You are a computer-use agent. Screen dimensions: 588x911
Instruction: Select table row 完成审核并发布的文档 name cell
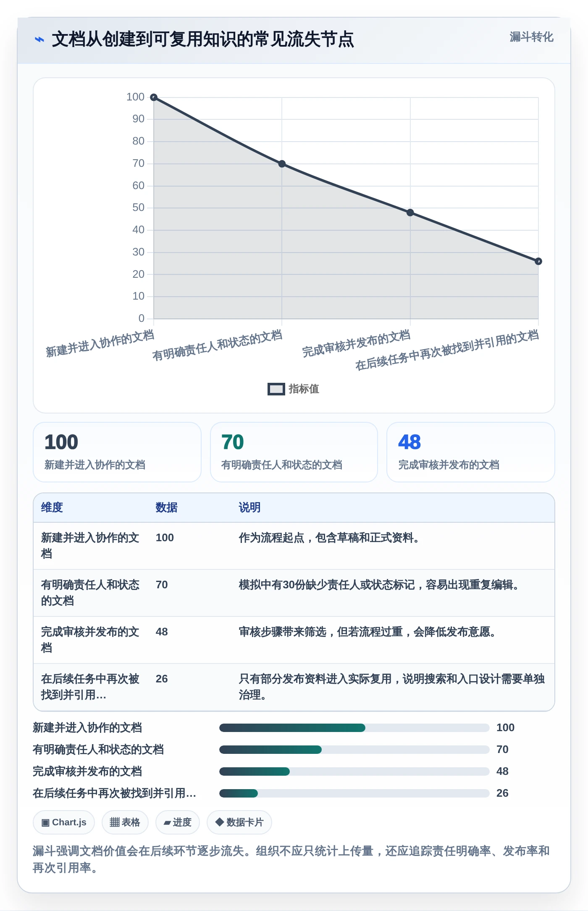pos(90,640)
